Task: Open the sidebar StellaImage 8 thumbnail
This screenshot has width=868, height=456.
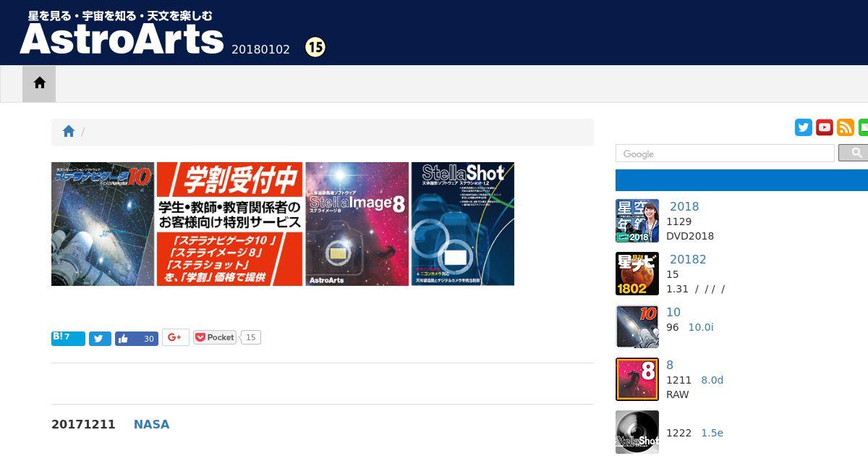Action: click(x=637, y=379)
